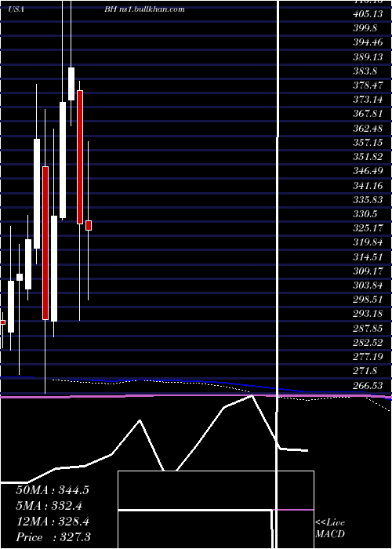Click the 346.49 price axis label
The width and height of the screenshot is (392, 549).
tap(368, 171)
